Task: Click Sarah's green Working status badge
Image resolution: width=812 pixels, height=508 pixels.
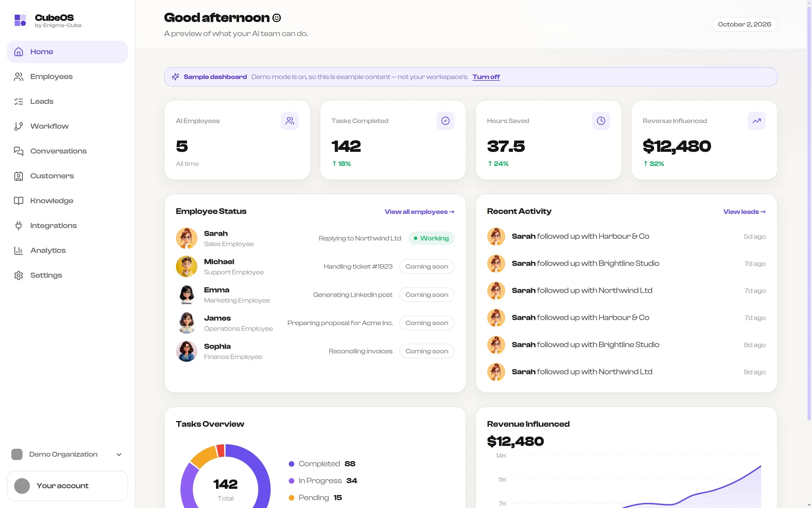Action: tap(431, 238)
